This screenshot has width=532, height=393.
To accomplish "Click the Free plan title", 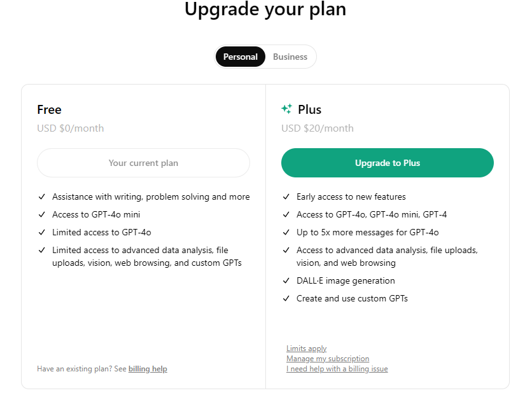I will 49,109.
